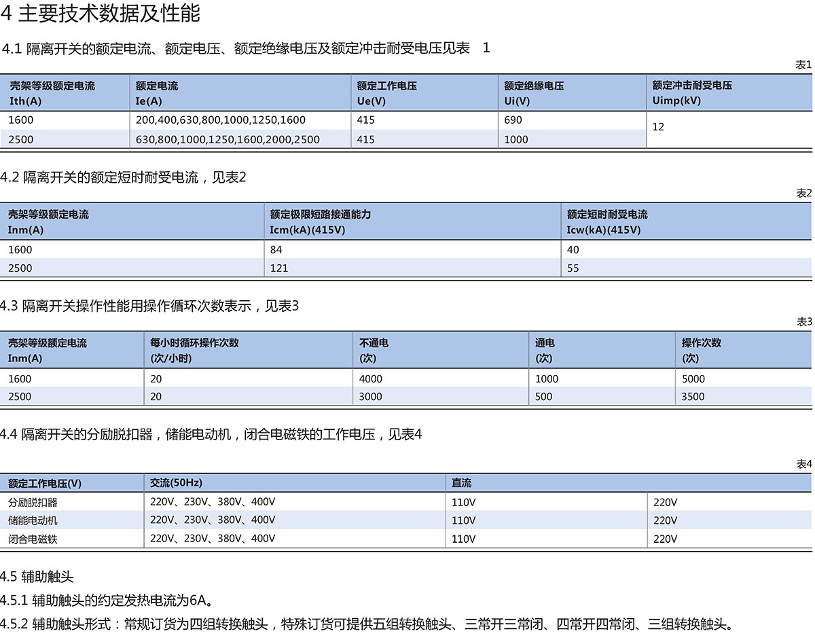Click the Icw value 55 cell
The height and width of the screenshot is (644, 815).
(x=573, y=268)
